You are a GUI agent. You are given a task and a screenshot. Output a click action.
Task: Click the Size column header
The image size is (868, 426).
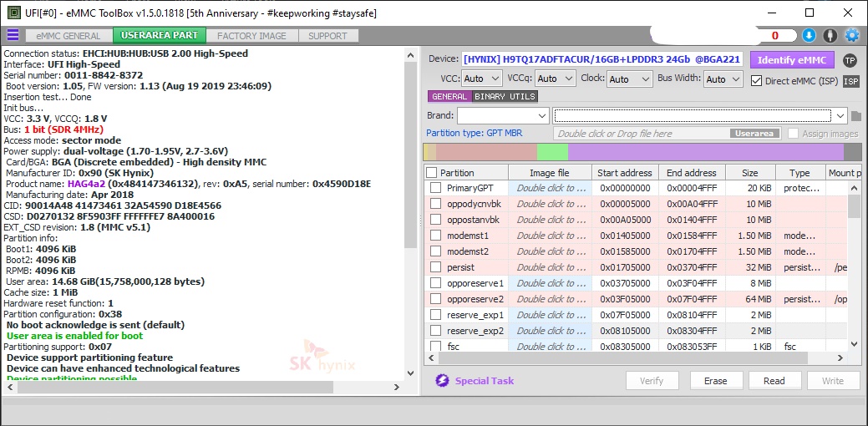751,173
